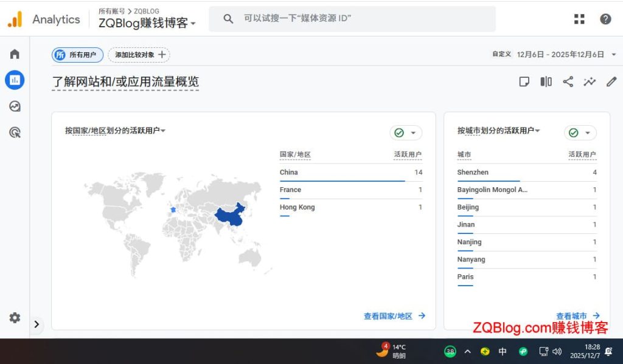Image resolution: width=623 pixels, height=364 pixels.
Task: Open the Help question mark icon
Action: click(605, 19)
